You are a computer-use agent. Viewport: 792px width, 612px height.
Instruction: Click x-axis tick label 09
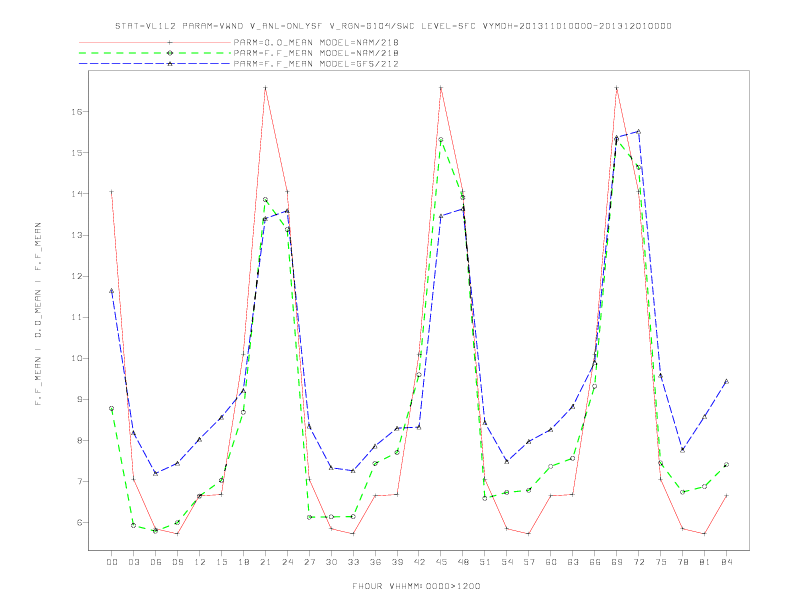click(177, 562)
